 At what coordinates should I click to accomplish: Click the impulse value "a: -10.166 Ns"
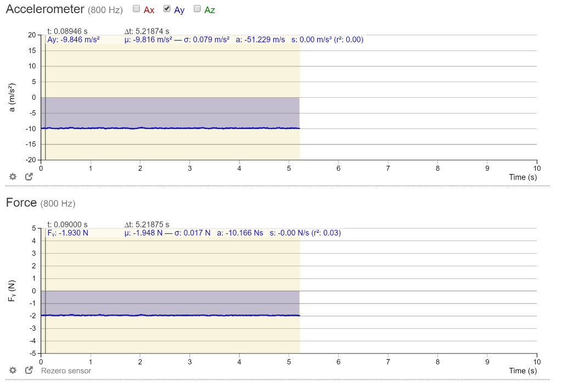tap(240, 233)
